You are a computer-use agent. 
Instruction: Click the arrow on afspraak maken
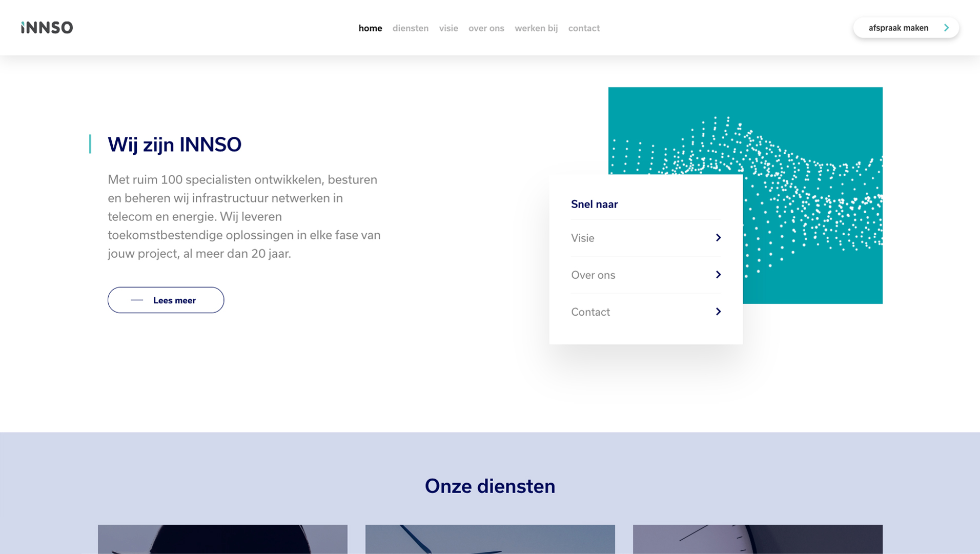click(x=946, y=28)
